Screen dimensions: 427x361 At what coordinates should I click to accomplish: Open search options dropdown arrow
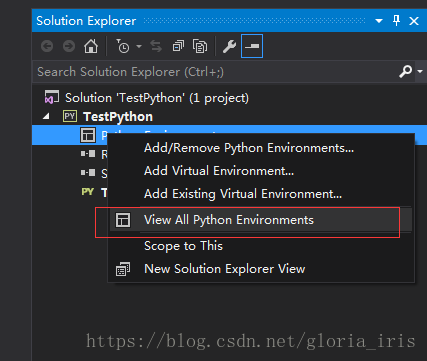[420, 71]
